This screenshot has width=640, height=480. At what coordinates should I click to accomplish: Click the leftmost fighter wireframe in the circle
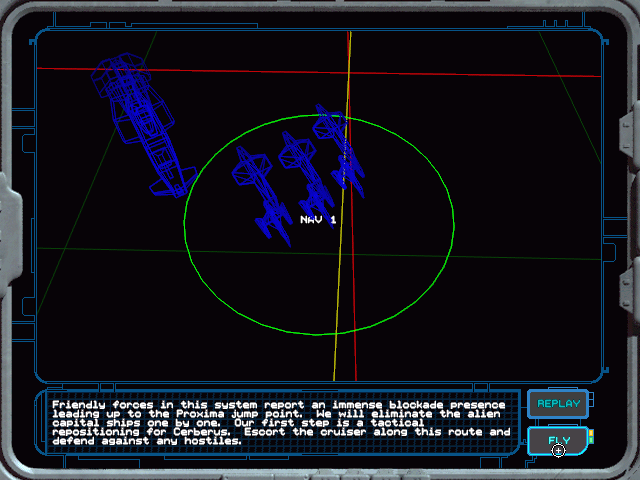[x=262, y=196]
